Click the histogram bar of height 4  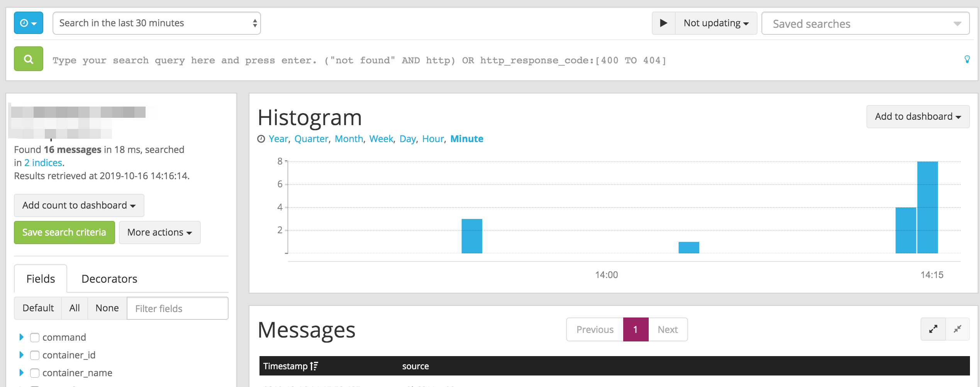pos(906,230)
